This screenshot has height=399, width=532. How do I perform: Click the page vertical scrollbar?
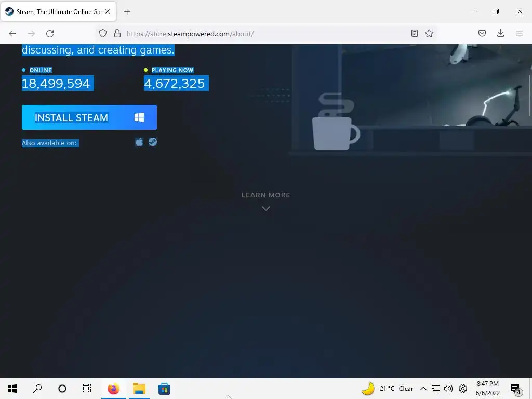[530, 95]
